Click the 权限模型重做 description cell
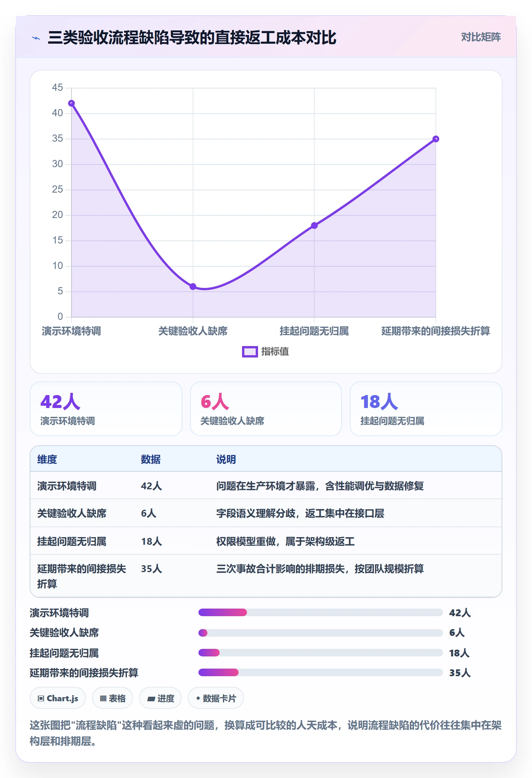Image resolution: width=532 pixels, height=778 pixels. pyautogui.click(x=285, y=542)
